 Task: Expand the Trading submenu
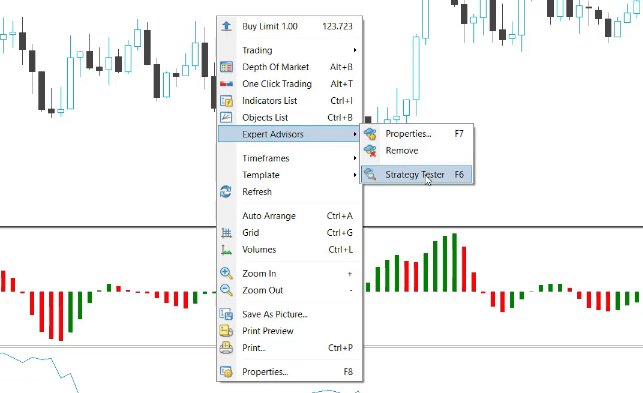click(290, 50)
